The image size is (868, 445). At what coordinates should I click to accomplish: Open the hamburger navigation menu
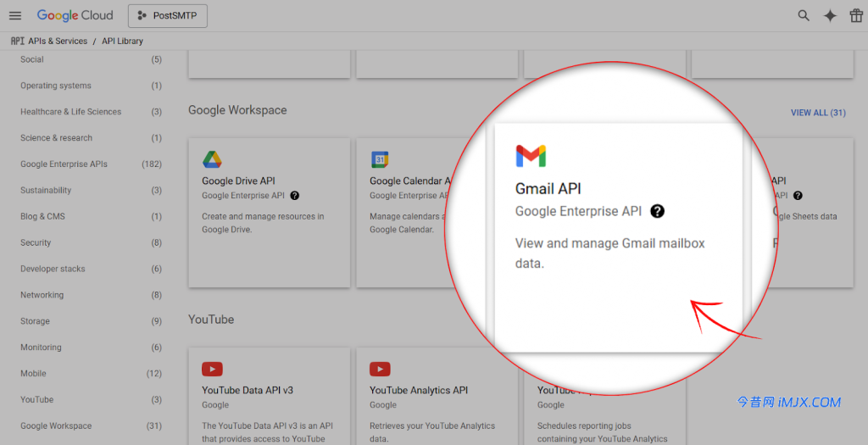(15, 15)
